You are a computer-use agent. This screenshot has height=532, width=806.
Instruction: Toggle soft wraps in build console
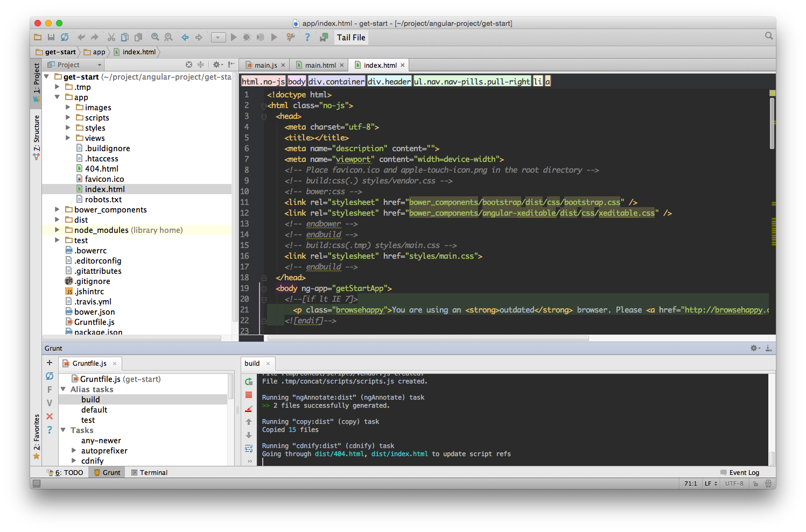(x=249, y=449)
